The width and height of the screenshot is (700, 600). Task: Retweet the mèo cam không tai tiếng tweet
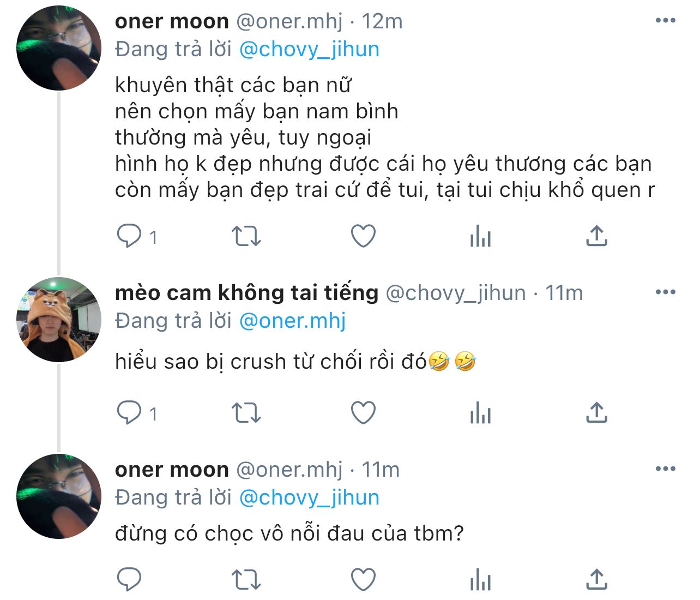246,413
